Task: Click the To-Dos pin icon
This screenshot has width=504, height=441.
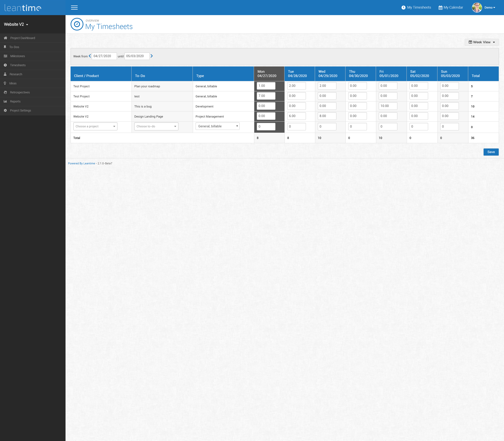Action: (x=5, y=47)
